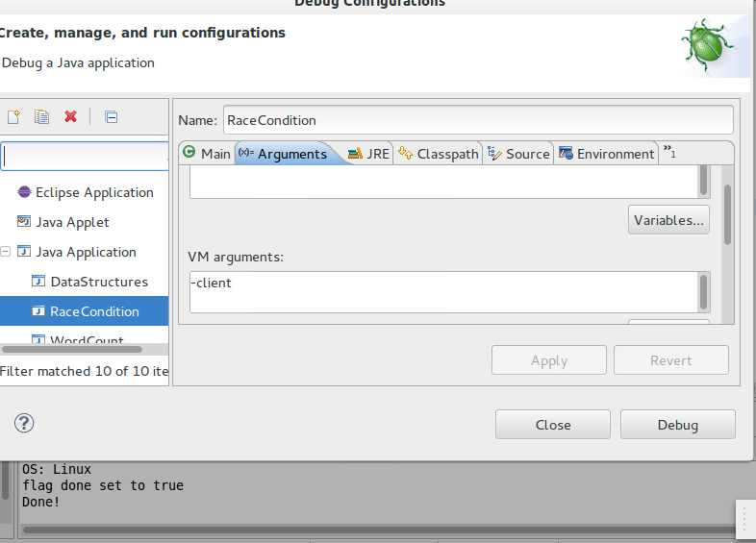Screen dimensions: 756x543
Task: Go to the Environment tab
Action: (x=607, y=154)
